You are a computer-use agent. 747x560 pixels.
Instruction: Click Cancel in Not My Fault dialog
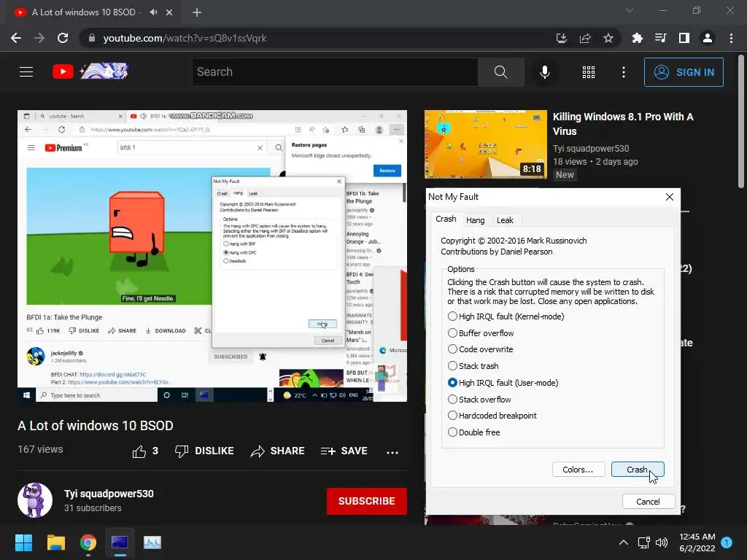point(649,502)
